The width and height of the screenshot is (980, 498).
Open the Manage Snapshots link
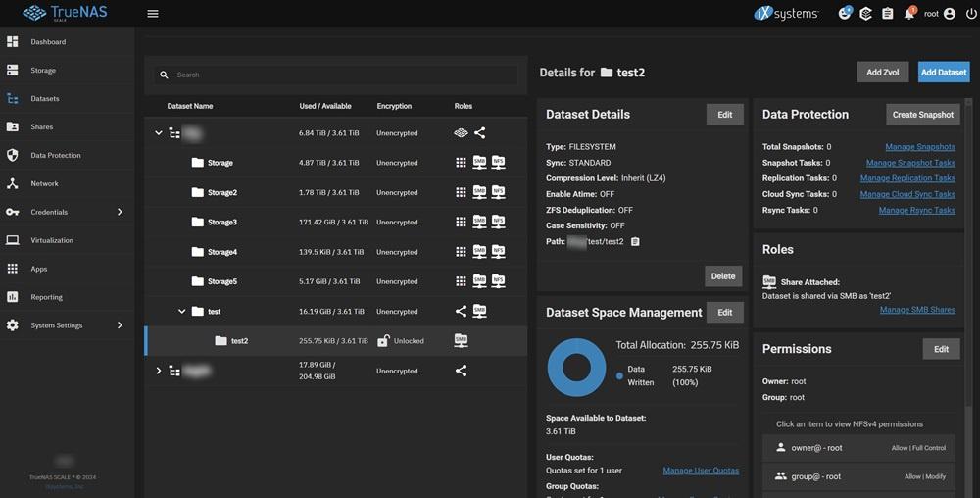[919, 147]
